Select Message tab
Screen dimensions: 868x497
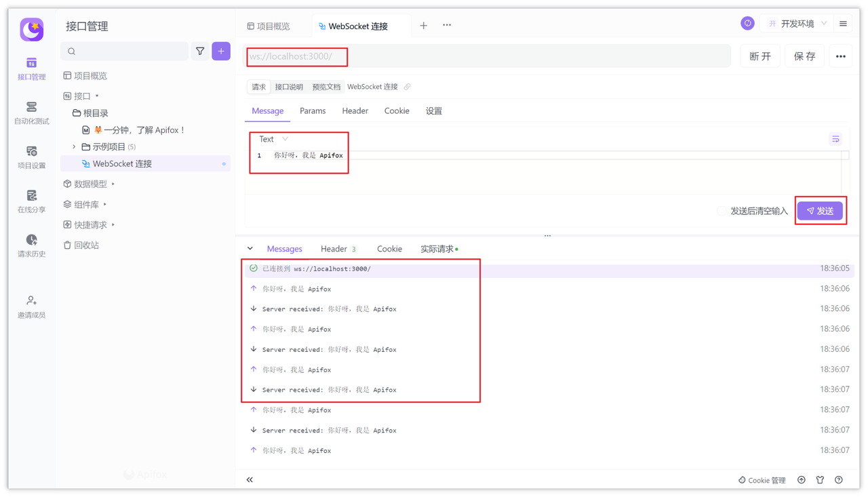[267, 111]
